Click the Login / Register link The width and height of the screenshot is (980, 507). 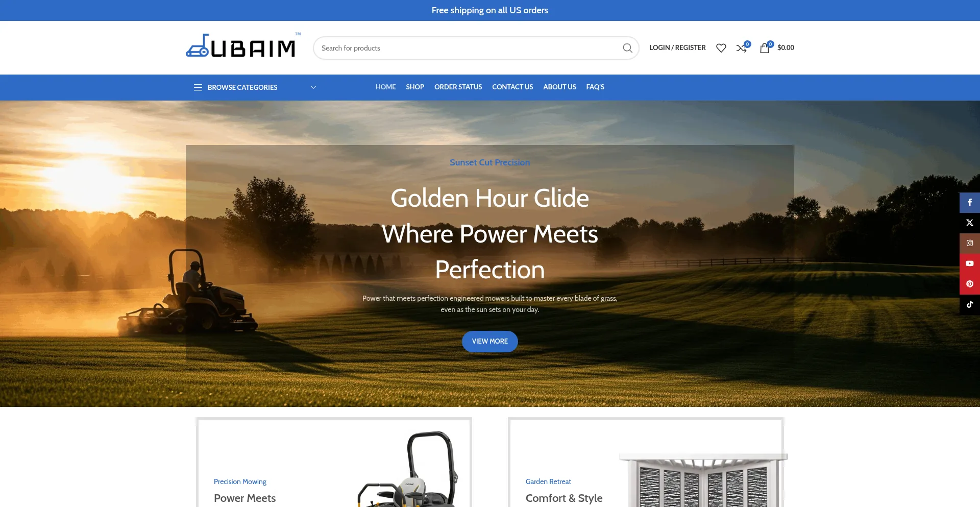677,48
